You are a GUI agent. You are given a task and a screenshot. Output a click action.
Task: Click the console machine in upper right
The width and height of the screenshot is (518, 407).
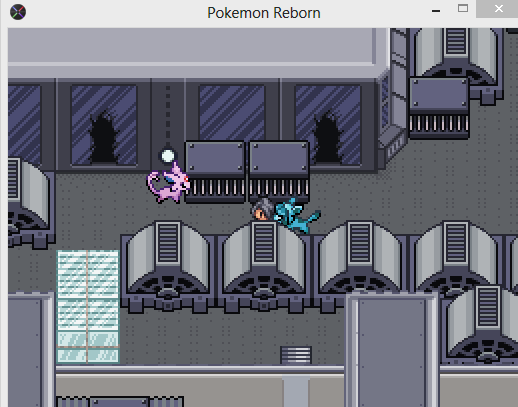click(439, 108)
